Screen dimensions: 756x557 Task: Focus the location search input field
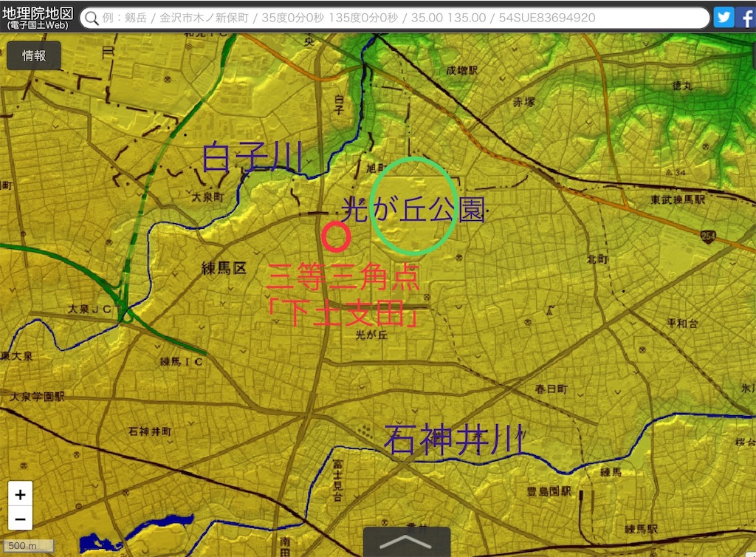394,18
